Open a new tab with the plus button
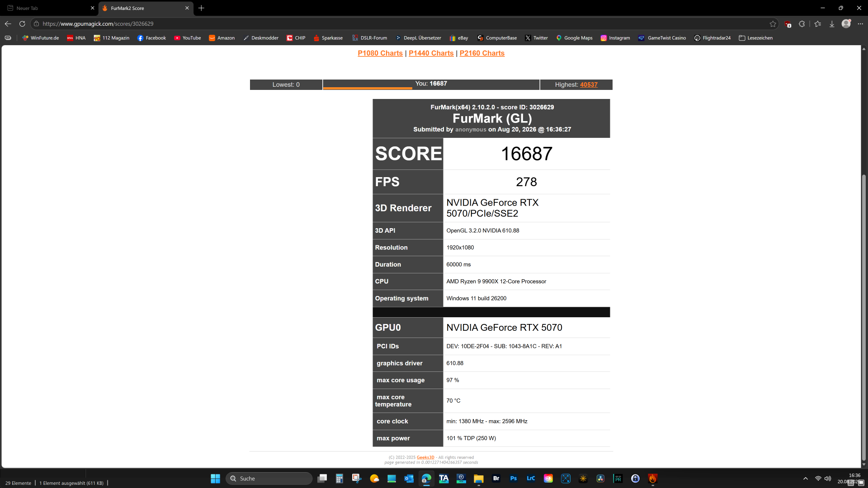Screen dimensions: 868x488 [202, 8]
